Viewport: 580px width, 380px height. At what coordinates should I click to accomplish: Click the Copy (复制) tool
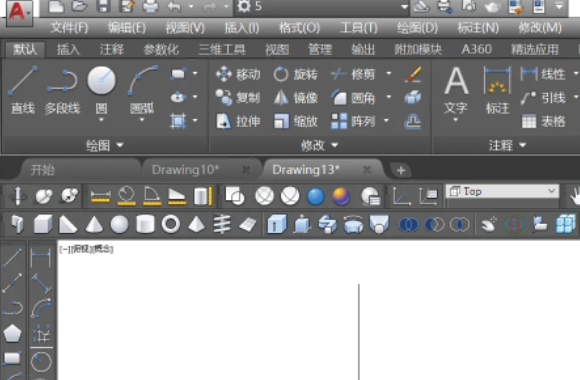pyautogui.click(x=238, y=98)
